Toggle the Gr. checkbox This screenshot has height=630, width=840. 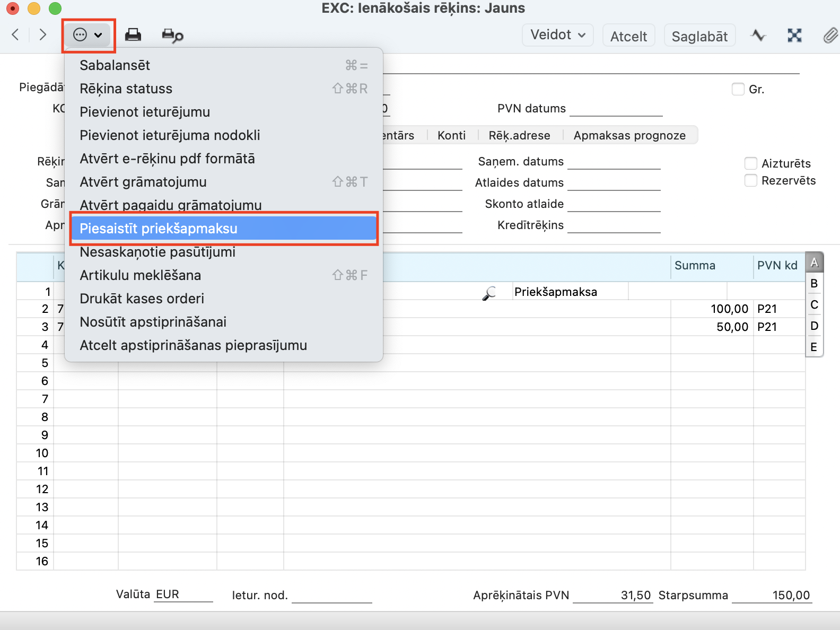[x=738, y=89]
